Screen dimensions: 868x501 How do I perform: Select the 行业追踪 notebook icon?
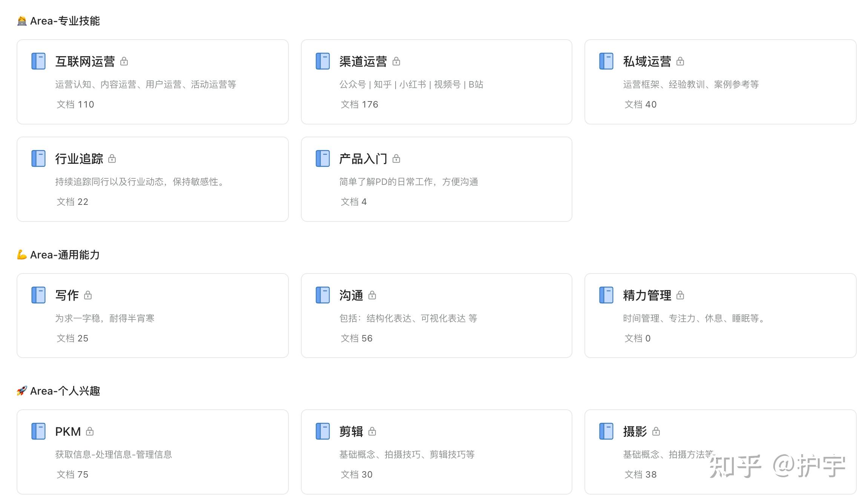tap(38, 158)
